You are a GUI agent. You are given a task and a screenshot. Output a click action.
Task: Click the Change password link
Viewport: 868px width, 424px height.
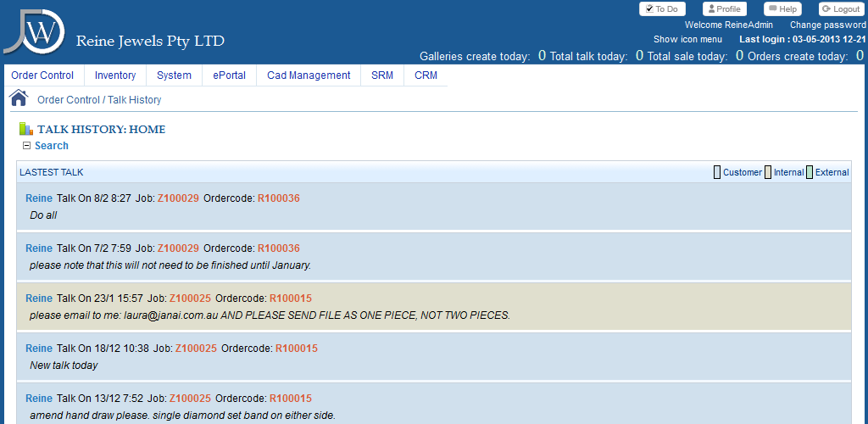pos(828,25)
